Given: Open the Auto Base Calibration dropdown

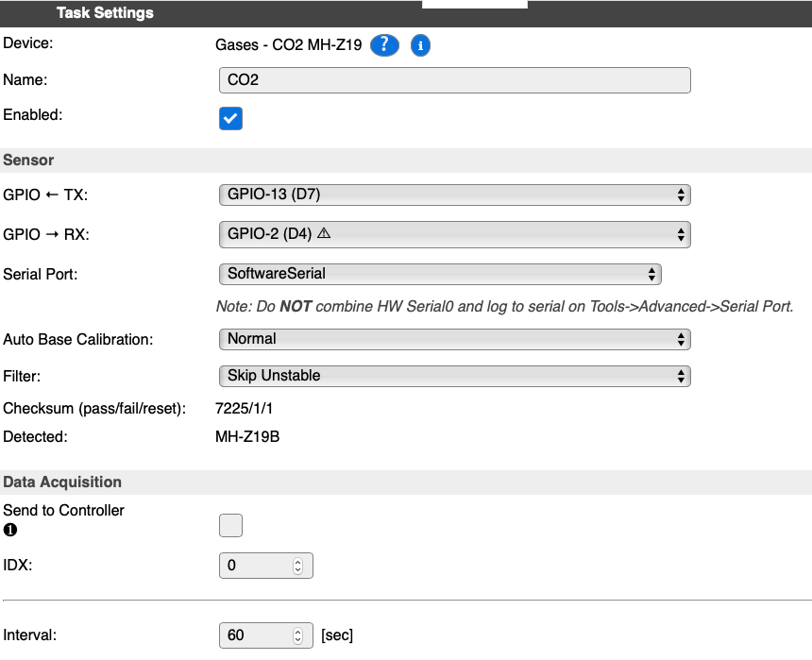Looking at the screenshot, I should pyautogui.click(x=455, y=339).
